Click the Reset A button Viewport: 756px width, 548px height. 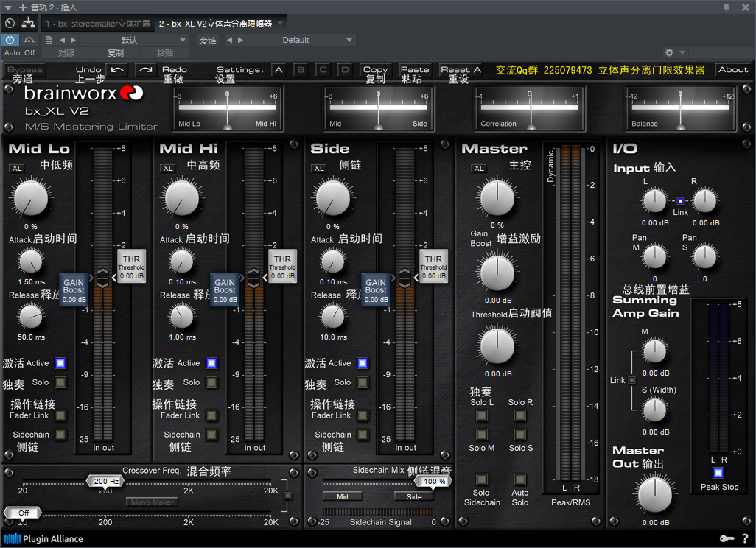coord(461,70)
